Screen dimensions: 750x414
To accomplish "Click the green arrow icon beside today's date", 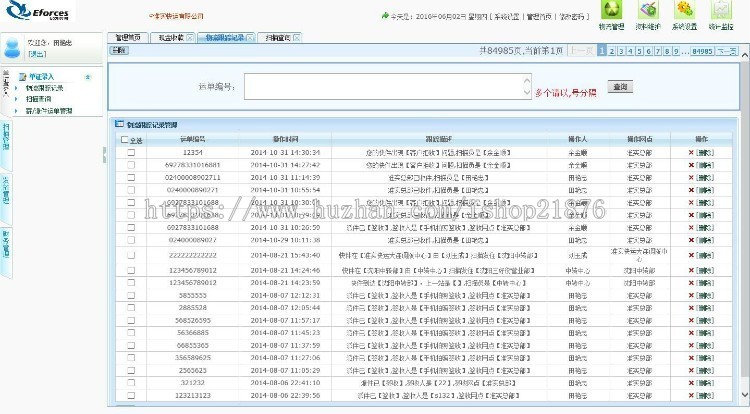I will point(385,16).
